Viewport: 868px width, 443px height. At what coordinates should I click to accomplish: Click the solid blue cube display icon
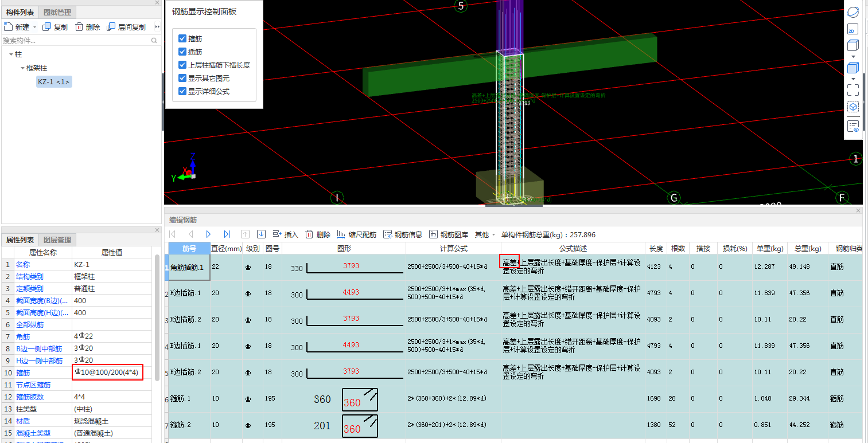[x=853, y=68]
